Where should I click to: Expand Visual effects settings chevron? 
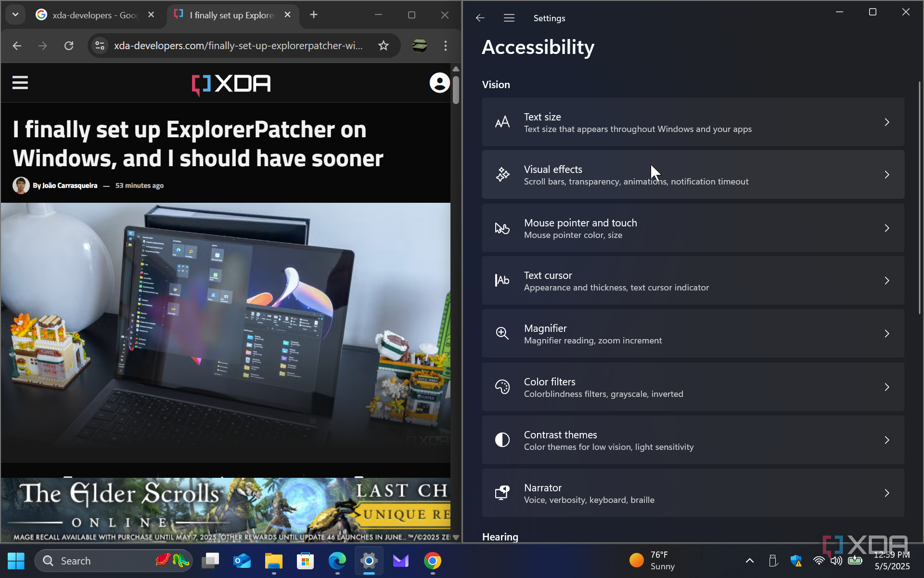tap(887, 175)
